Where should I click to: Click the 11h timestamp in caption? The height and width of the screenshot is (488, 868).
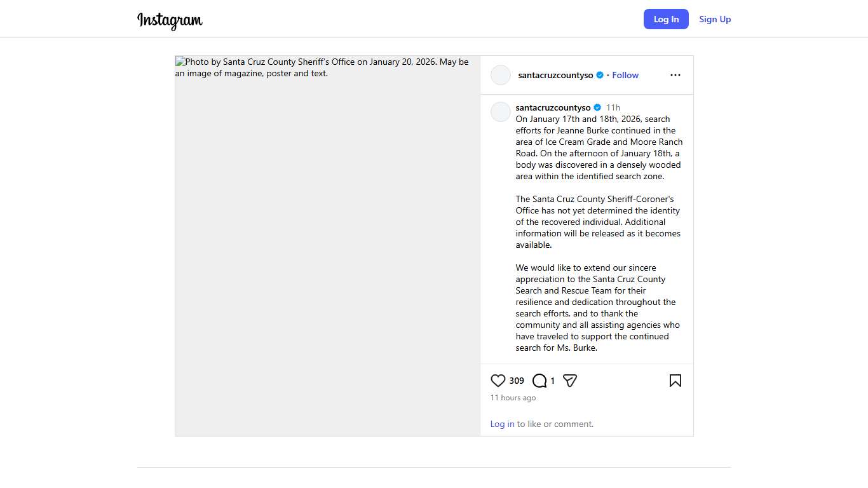(x=613, y=107)
